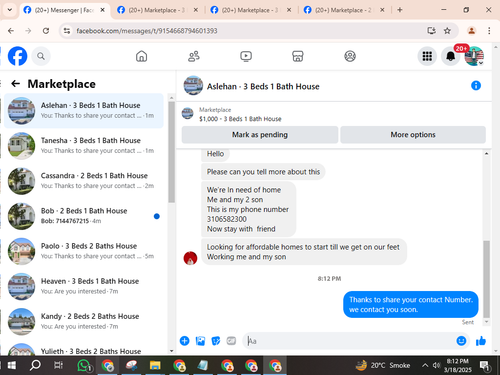Reload the page

pyautogui.click(x=46, y=31)
